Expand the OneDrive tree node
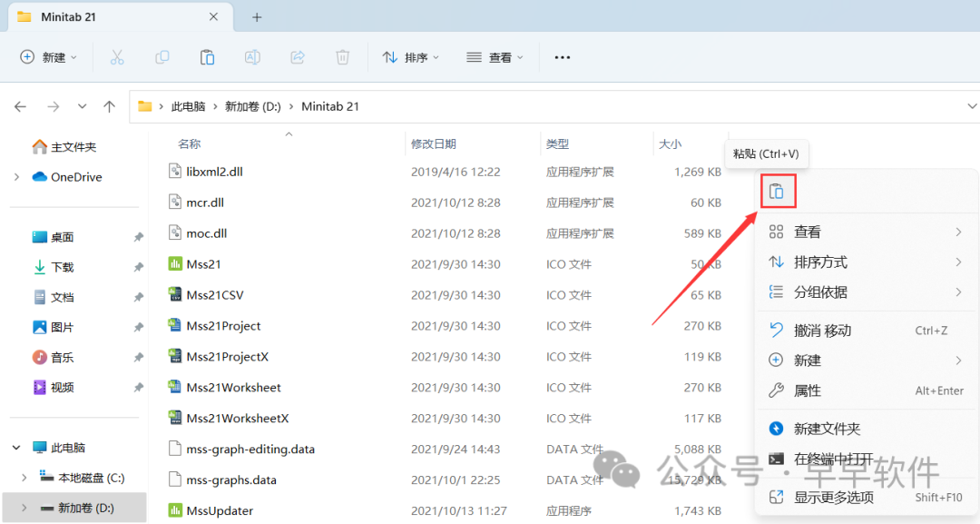Viewport: 980px width, 524px height. coord(17,177)
